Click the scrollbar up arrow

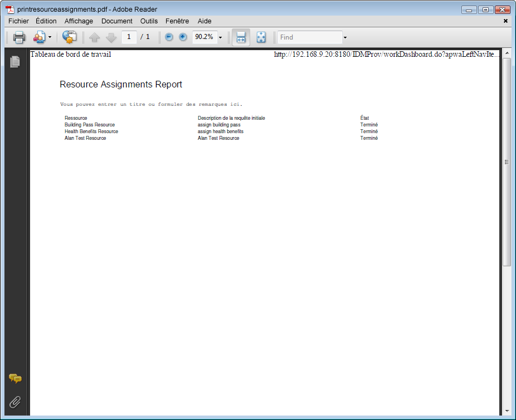tap(507, 53)
